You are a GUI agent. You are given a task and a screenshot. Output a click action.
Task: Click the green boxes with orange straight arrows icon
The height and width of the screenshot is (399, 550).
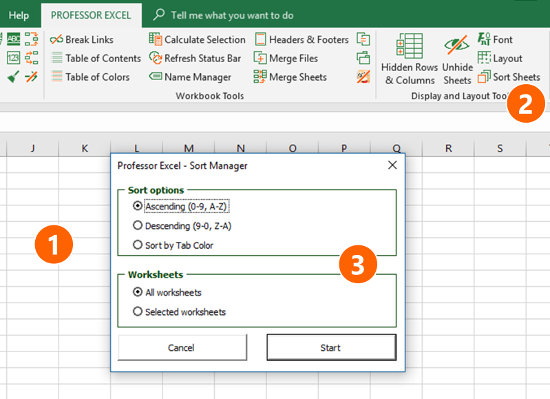click(32, 58)
